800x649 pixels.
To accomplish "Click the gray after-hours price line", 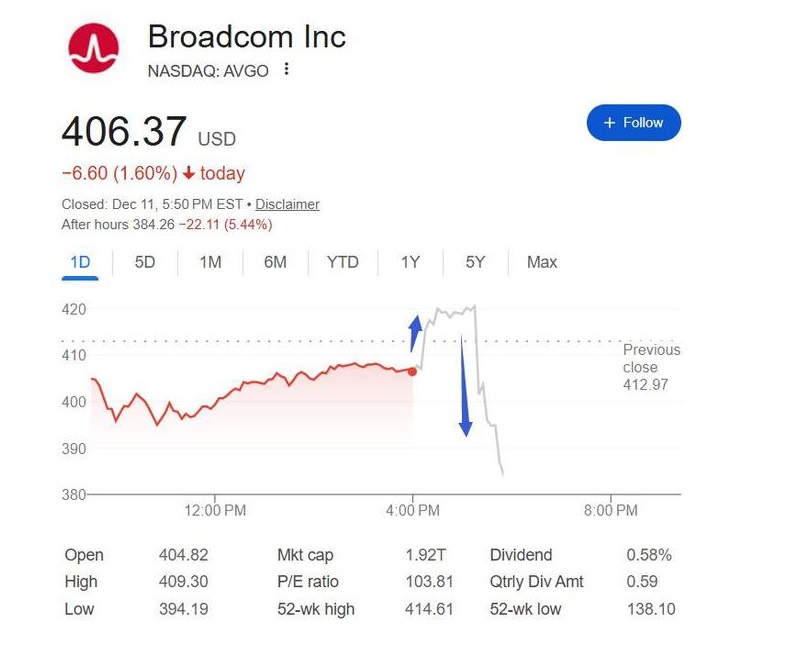I will [477, 347].
